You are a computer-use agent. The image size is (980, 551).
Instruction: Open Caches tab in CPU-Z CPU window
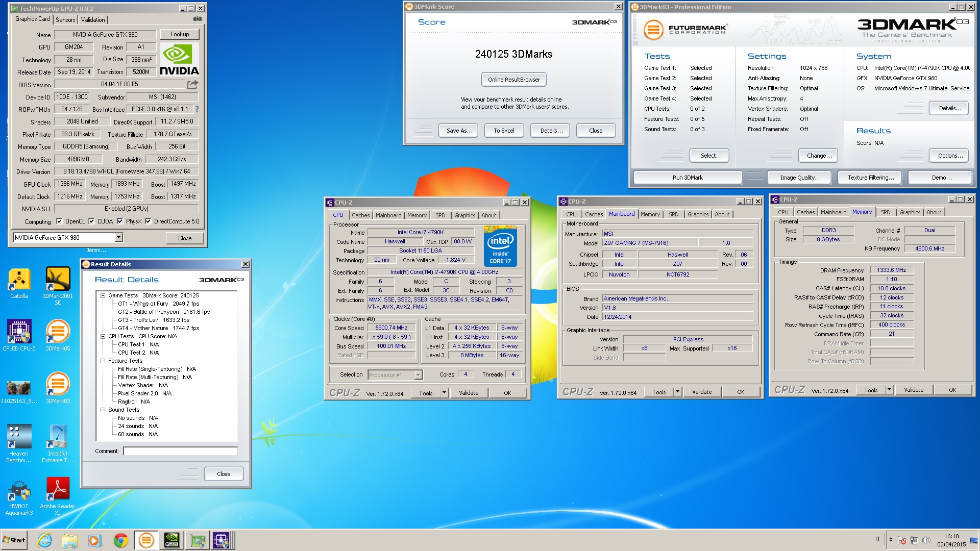[360, 215]
